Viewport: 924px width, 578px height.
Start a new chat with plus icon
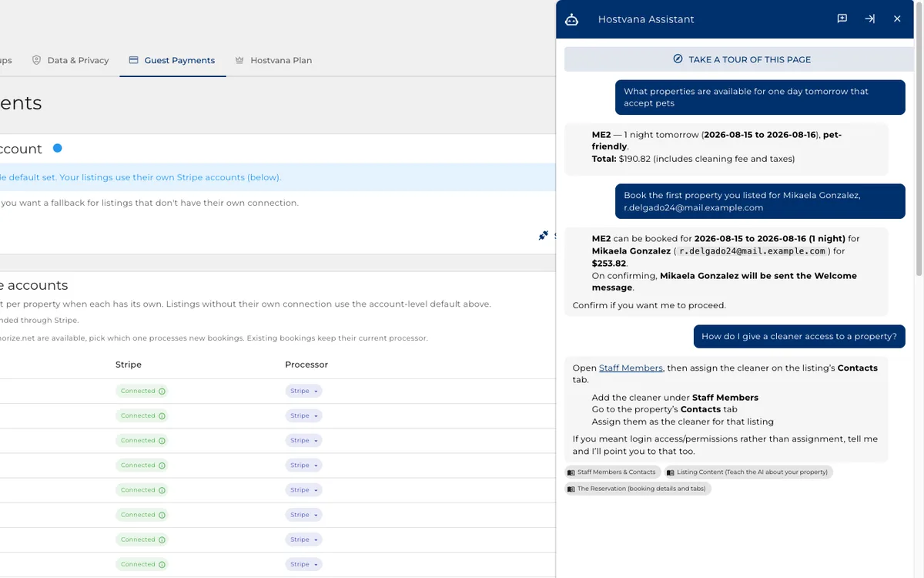tap(842, 18)
